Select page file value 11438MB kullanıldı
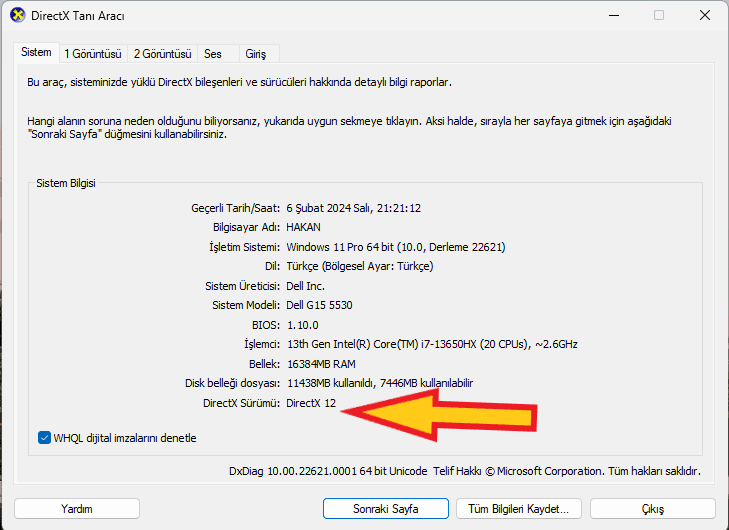Viewport: 729px width, 530px height. (331, 383)
